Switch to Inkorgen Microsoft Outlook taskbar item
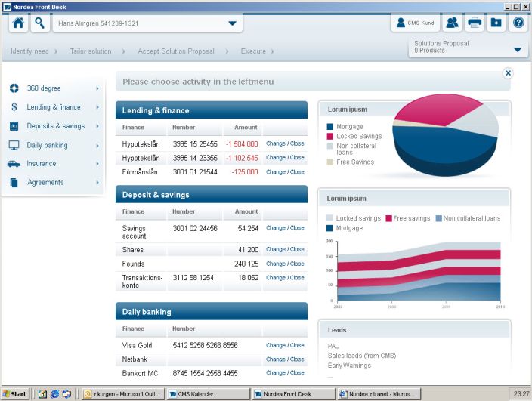532x401 pixels. [123, 394]
